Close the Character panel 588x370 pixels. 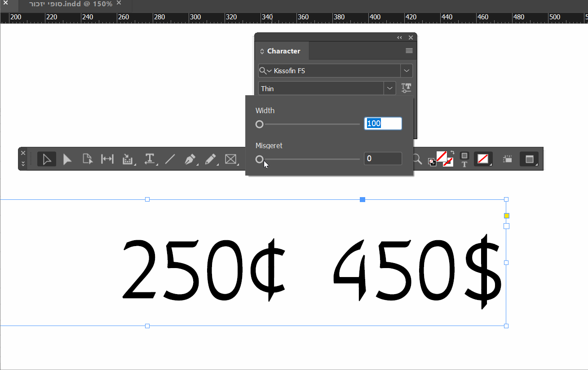coord(411,38)
